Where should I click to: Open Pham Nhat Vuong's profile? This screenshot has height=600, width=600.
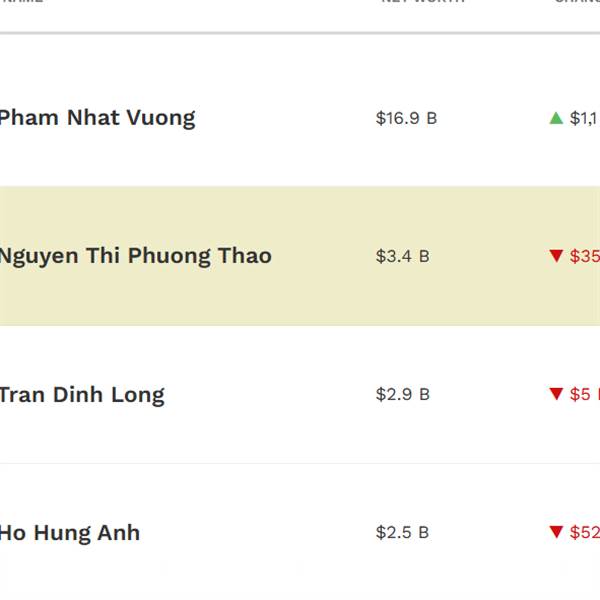click(x=96, y=118)
